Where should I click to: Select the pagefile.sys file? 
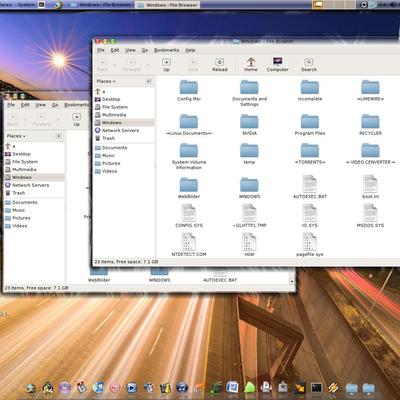[310, 245]
